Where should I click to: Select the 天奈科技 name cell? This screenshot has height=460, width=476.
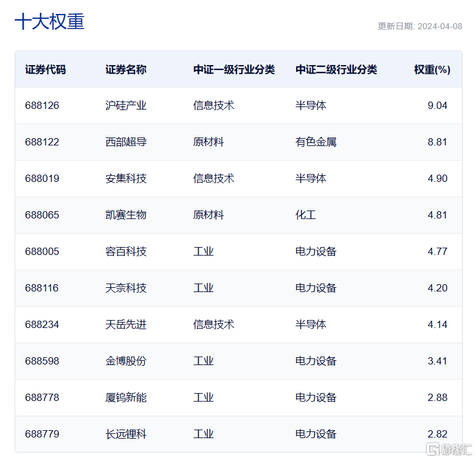click(x=126, y=288)
